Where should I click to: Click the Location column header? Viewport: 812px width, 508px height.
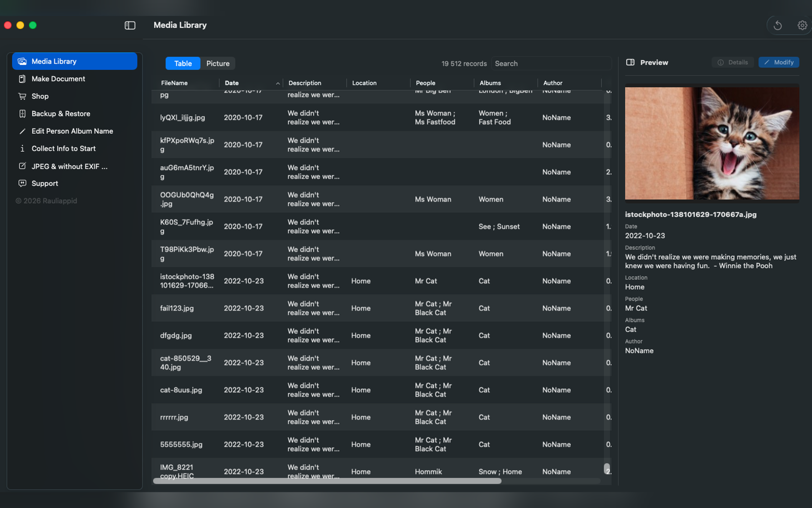[379, 83]
